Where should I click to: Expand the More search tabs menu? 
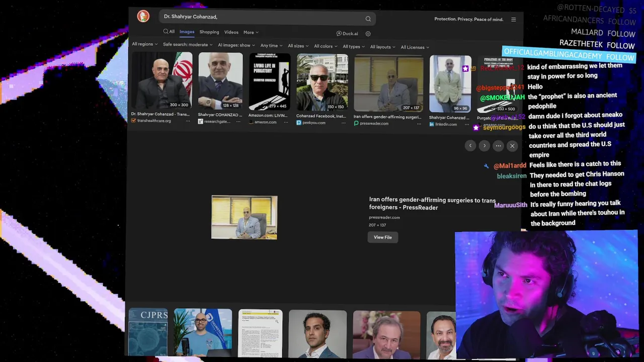[x=251, y=32]
